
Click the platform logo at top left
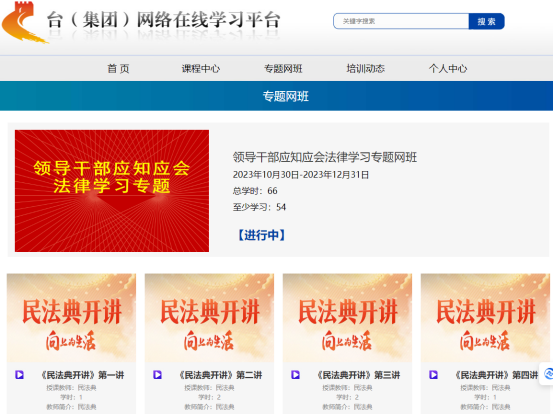click(x=24, y=22)
